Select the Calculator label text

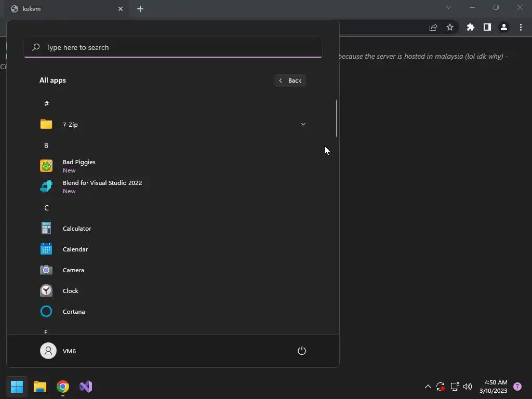point(77,229)
